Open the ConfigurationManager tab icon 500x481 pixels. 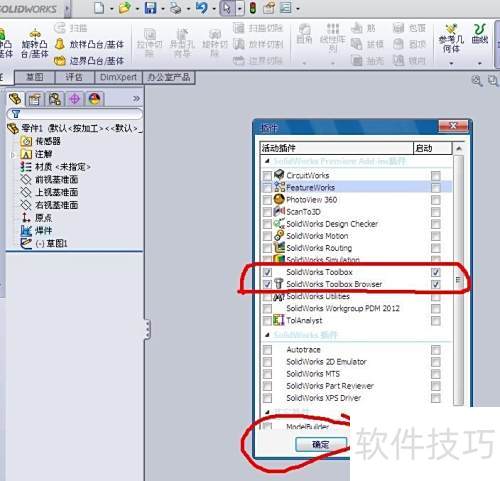(55, 99)
